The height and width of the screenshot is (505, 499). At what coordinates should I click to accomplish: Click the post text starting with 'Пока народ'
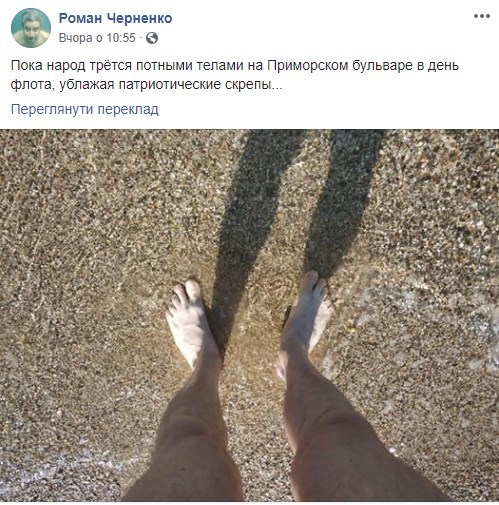235,75
